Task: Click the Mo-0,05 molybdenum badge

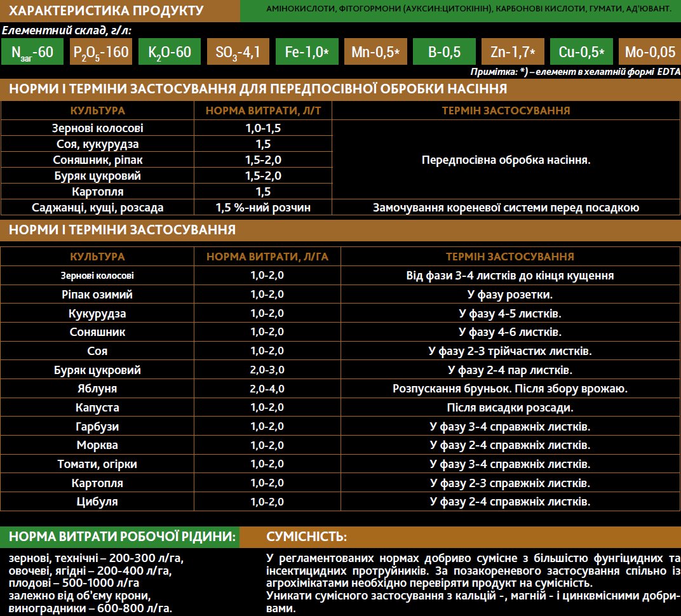Action: [x=650, y=51]
